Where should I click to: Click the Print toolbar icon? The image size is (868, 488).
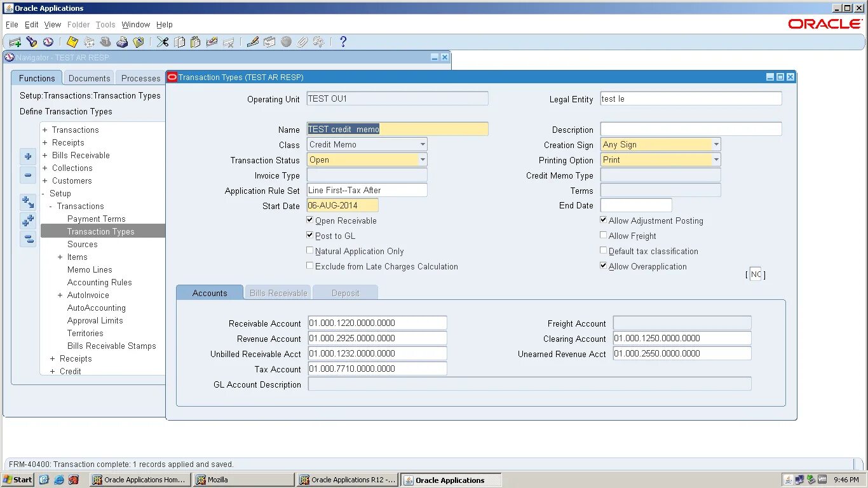(x=122, y=42)
